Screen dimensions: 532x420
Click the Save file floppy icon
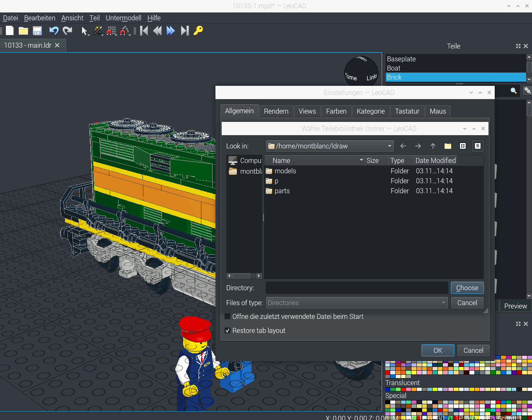[x=37, y=31]
